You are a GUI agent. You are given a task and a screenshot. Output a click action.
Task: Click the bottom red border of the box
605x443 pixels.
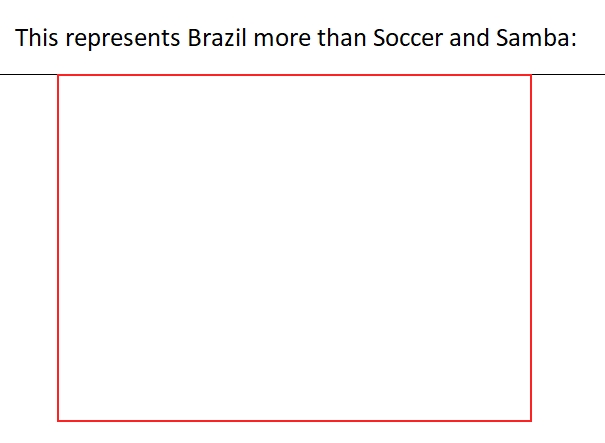(294, 421)
